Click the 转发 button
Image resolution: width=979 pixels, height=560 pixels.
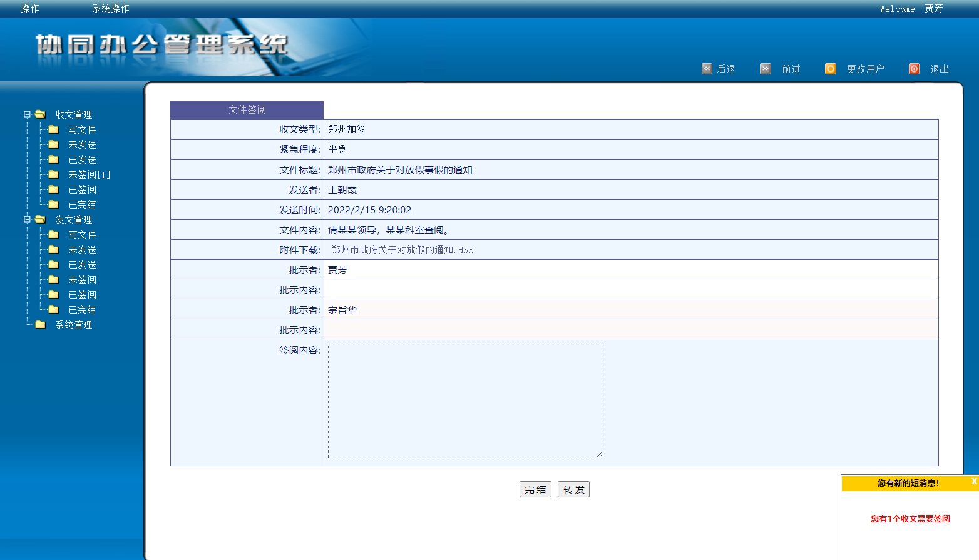[573, 489]
